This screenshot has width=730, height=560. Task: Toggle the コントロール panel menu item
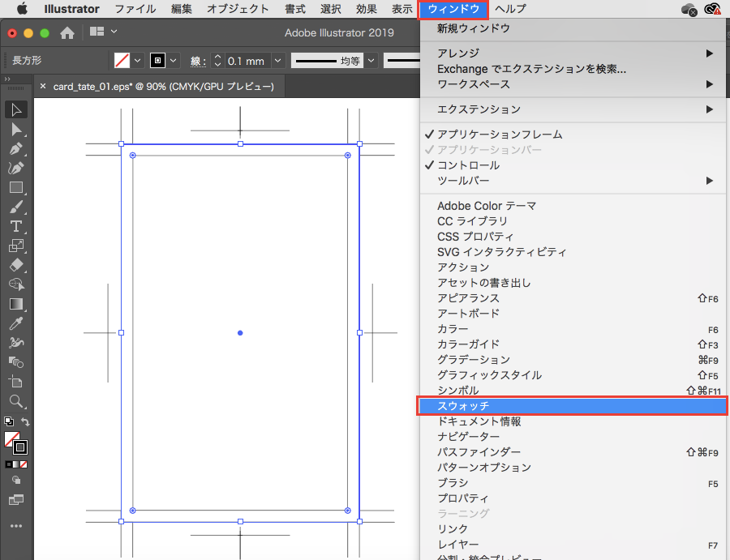pos(468,165)
